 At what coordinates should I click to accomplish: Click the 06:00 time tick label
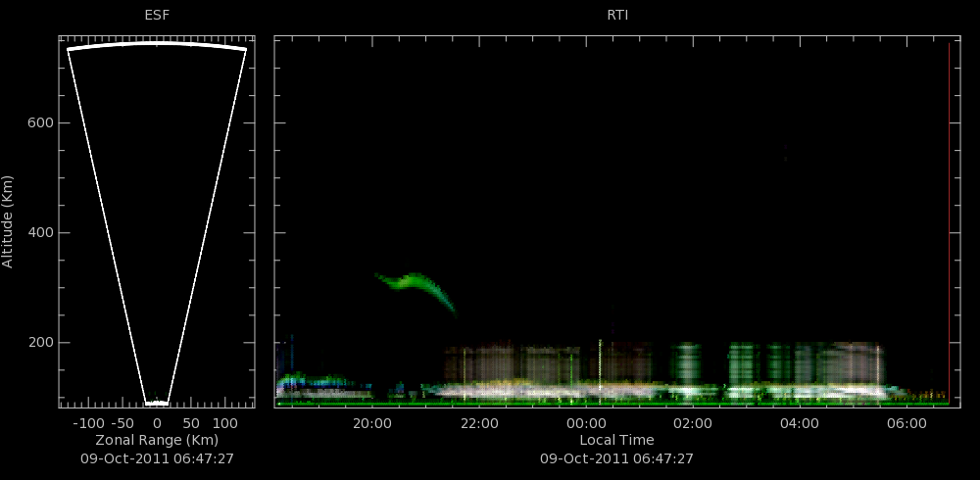906,423
